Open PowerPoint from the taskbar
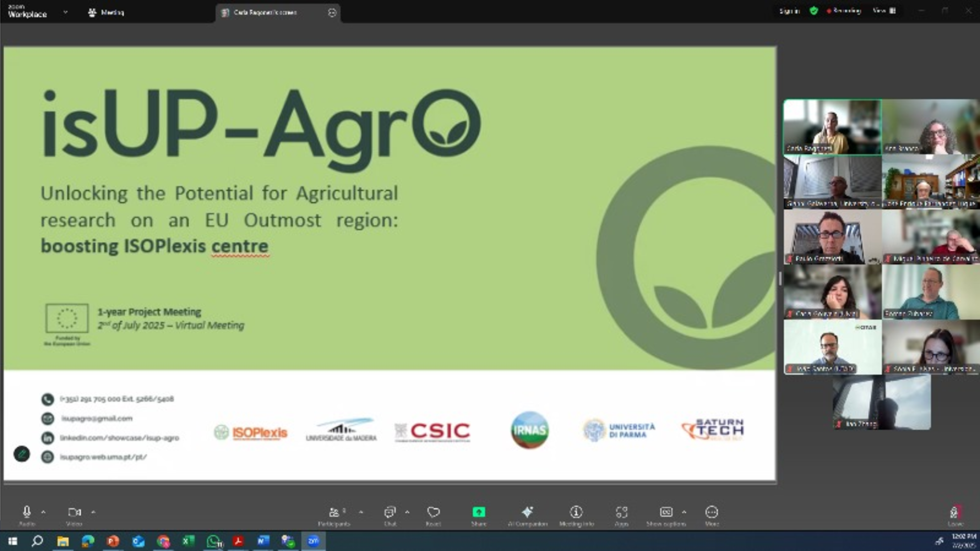980x551 pixels. (113, 541)
